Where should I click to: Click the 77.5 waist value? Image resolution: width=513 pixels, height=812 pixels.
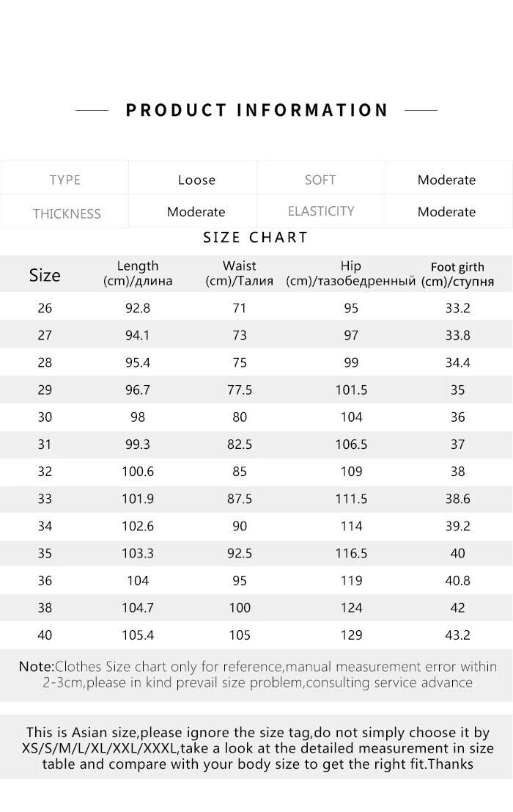[x=240, y=390]
